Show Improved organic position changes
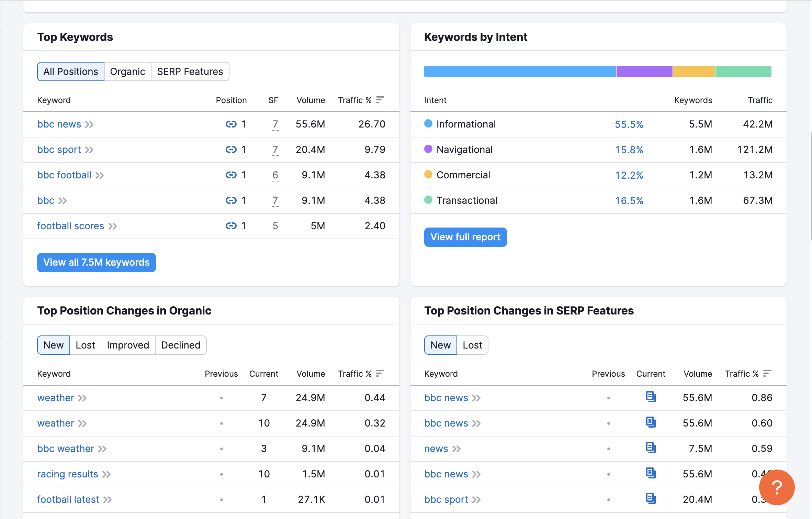This screenshot has height=519, width=812. point(128,345)
